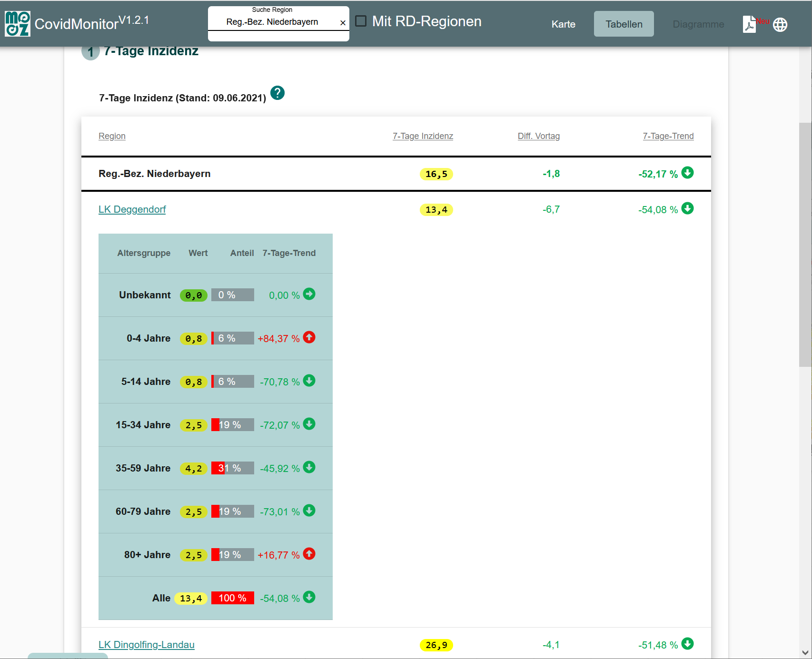Click the vertical page scrollbar thumb
Image resolution: width=812 pixels, height=659 pixels.
[805, 245]
